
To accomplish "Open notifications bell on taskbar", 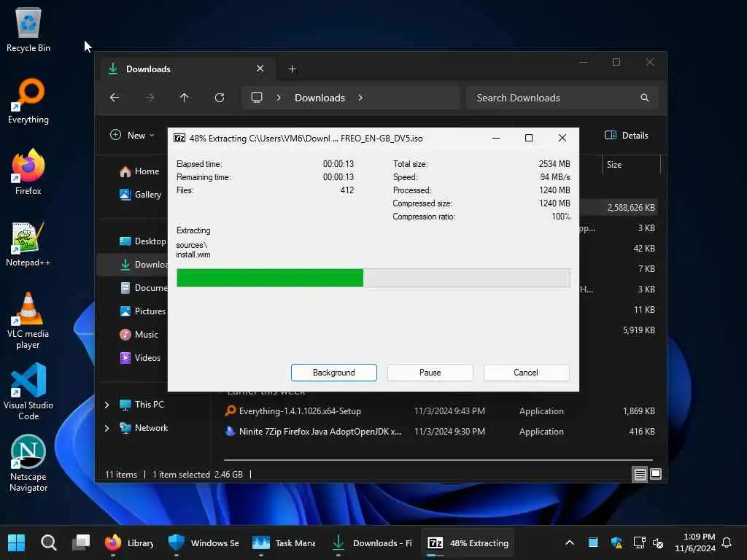I will [727, 542].
